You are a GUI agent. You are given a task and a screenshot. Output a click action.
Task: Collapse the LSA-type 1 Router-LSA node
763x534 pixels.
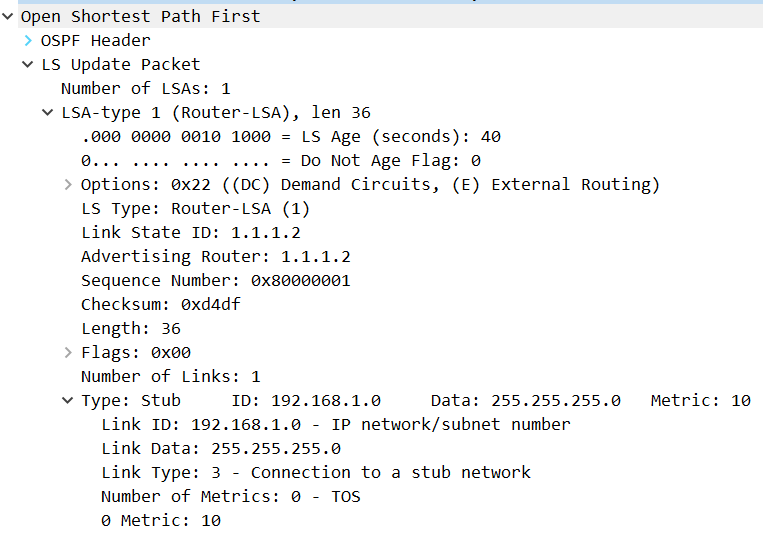point(48,112)
